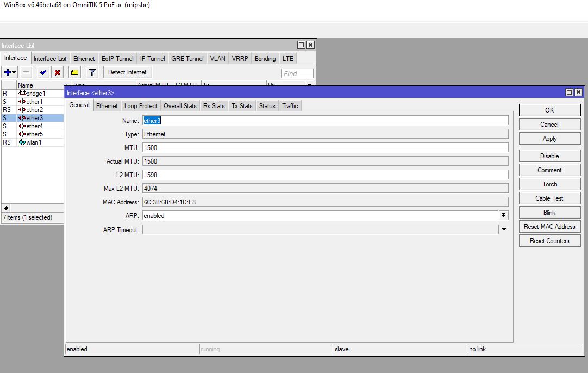Select the ether5 interface row

[x=33, y=134]
